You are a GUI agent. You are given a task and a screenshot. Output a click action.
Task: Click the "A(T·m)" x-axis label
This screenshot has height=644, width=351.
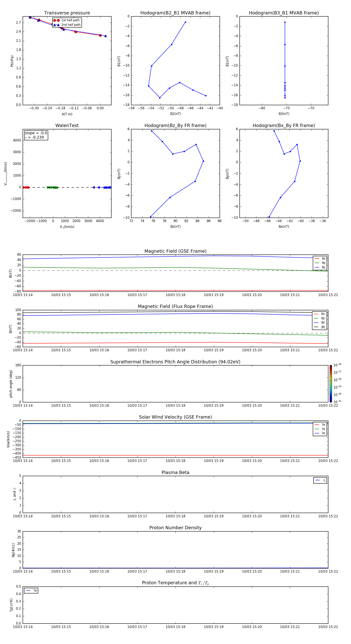67,114
